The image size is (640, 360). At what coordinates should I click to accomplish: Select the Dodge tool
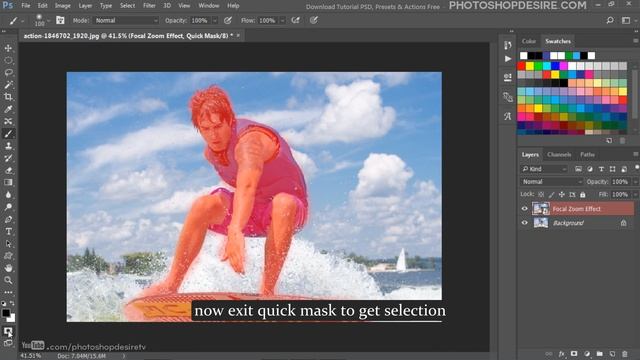click(x=8, y=207)
